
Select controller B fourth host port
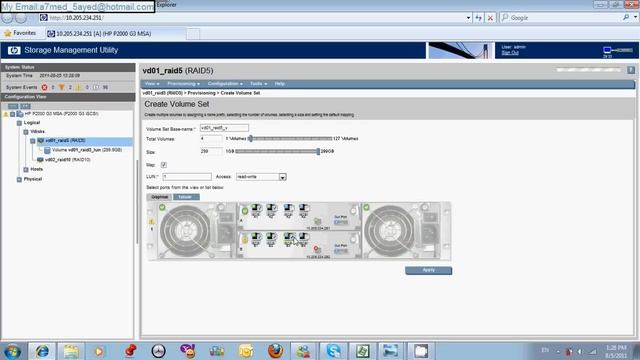click(x=303, y=239)
